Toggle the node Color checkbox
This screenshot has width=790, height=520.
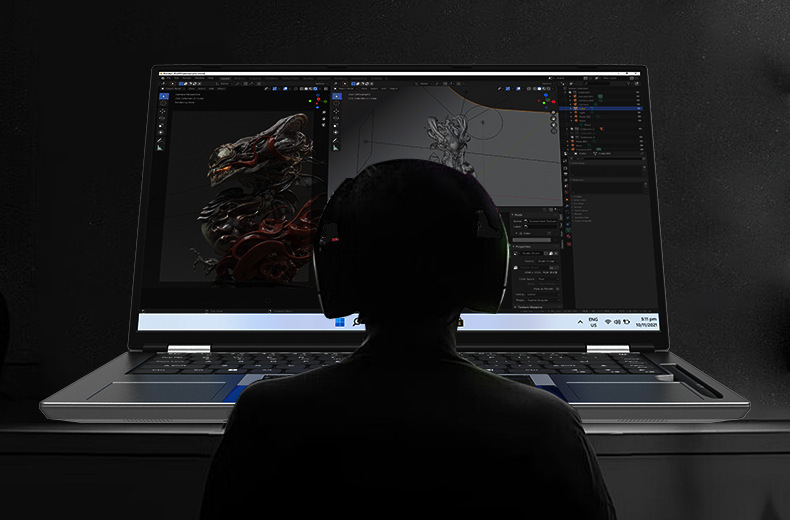tap(520, 233)
